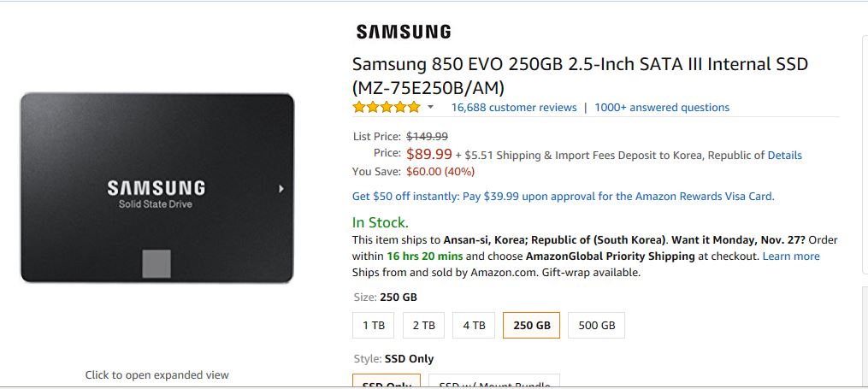Select the 250 GB size option
The image size is (868, 389).
click(531, 326)
